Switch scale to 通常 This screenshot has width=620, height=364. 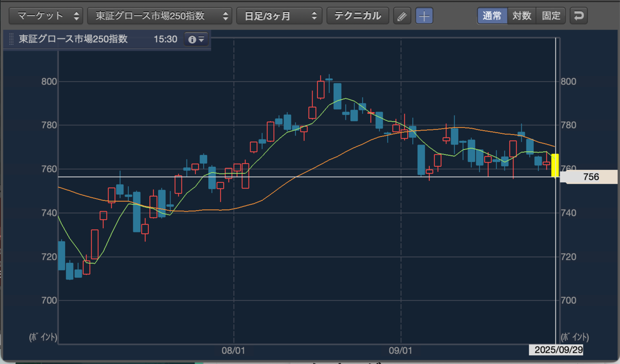(492, 16)
